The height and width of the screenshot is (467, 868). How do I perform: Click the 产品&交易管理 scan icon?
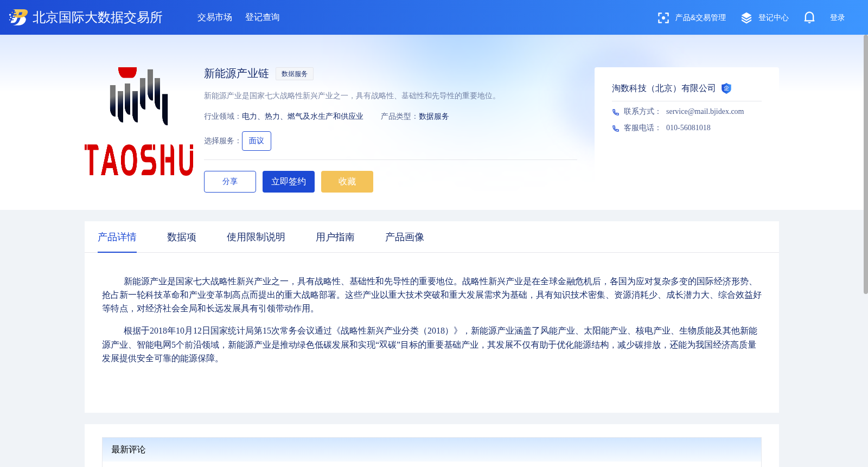click(663, 18)
